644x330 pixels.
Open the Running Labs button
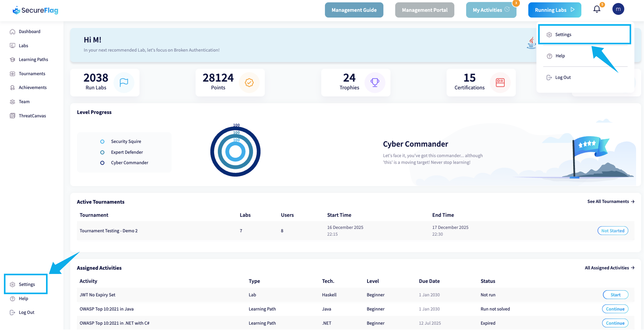554,10
